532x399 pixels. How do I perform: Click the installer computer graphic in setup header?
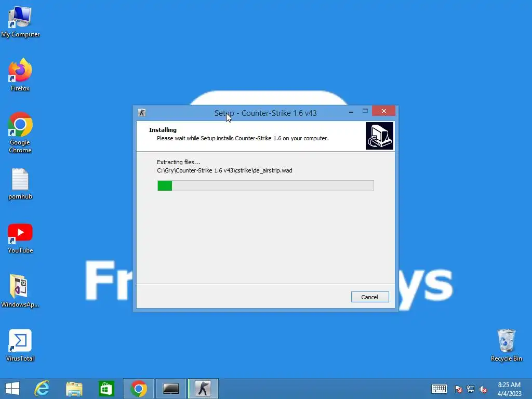pyautogui.click(x=379, y=136)
